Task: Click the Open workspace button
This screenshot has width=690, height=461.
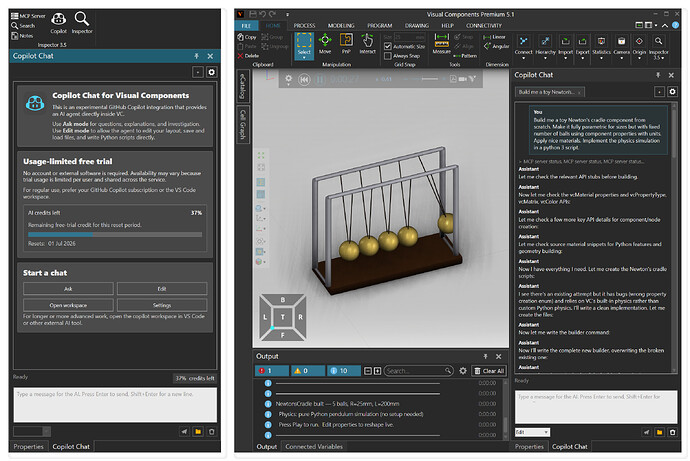Action: [x=68, y=305]
